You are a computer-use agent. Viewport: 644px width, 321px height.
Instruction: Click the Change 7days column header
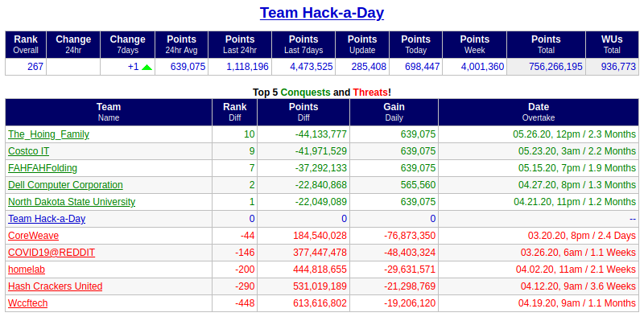[127, 44]
